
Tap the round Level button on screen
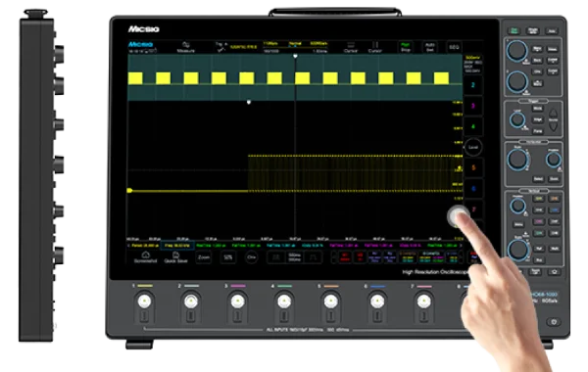coord(473,147)
